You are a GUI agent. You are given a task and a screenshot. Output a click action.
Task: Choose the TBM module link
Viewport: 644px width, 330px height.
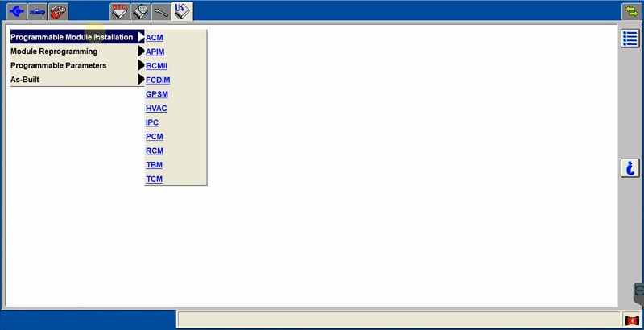154,165
